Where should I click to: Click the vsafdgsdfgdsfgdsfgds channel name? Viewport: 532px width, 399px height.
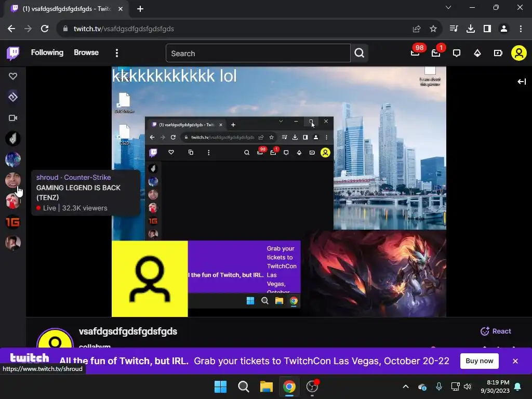128,331
